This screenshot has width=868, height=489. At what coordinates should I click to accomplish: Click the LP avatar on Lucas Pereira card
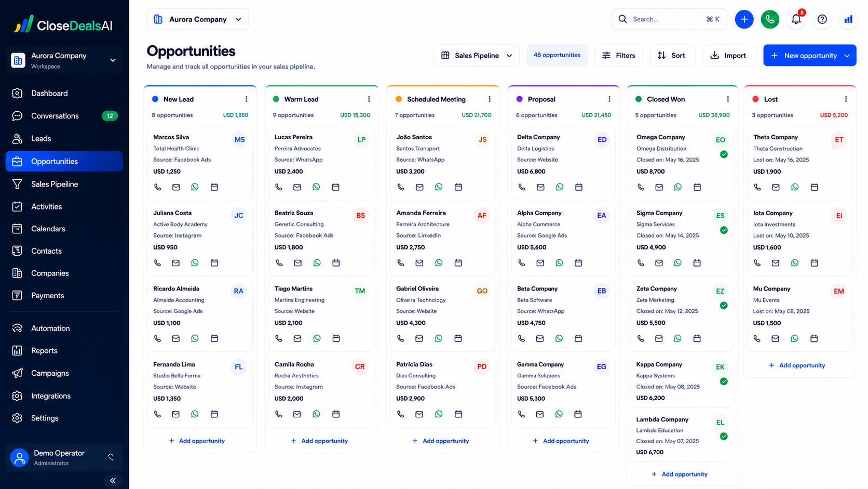(x=361, y=140)
